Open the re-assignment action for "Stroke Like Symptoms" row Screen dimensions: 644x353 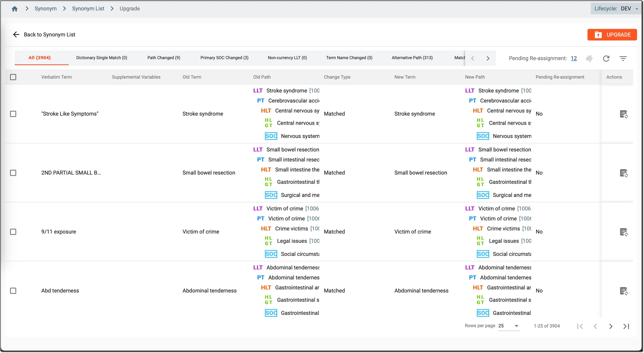coord(624,114)
